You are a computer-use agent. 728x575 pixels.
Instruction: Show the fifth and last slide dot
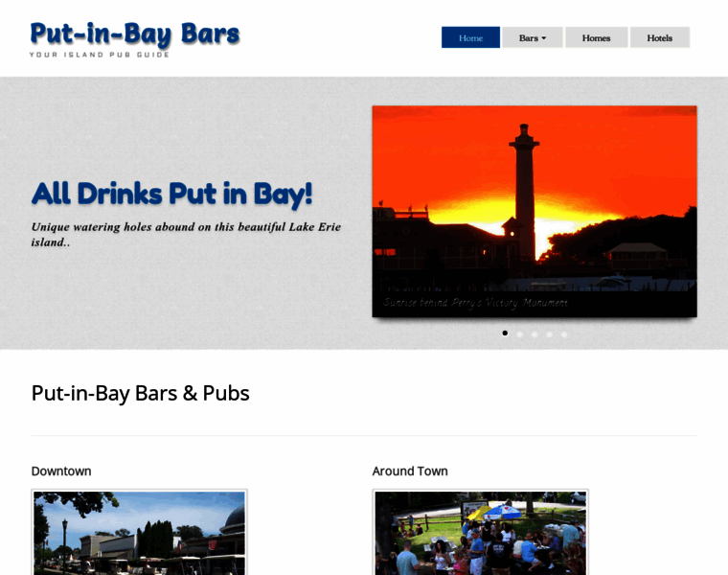tap(564, 333)
